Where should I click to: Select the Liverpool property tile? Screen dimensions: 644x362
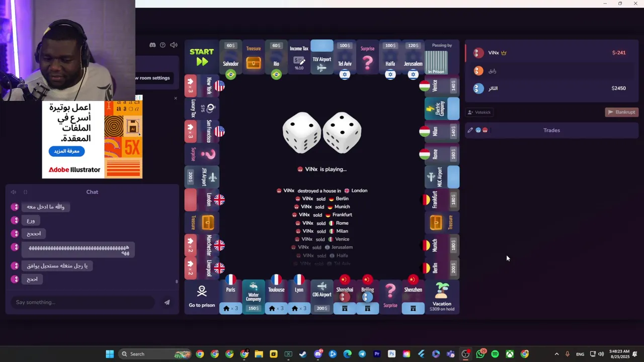point(205,268)
